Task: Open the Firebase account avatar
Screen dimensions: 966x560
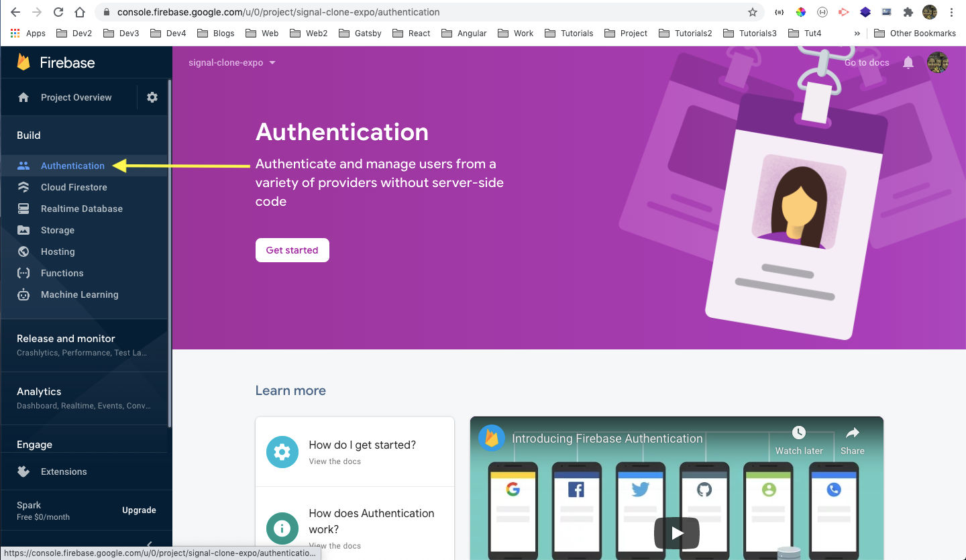Action: coord(937,62)
